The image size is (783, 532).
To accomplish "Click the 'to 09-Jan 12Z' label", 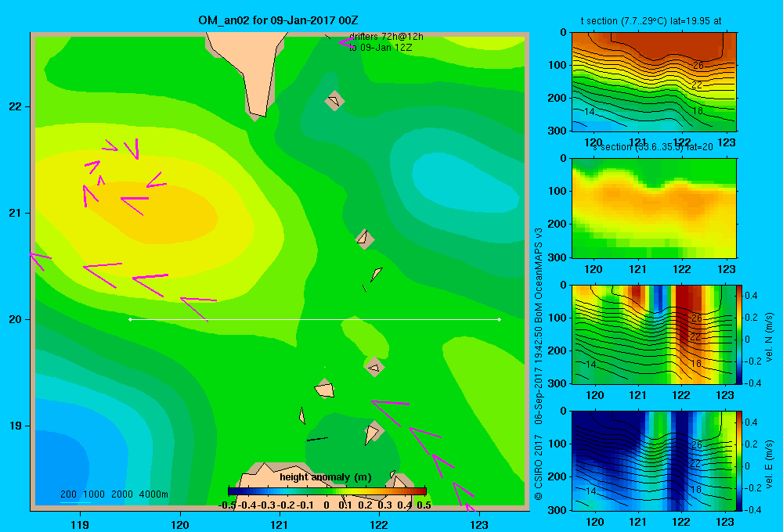I will coord(381,48).
